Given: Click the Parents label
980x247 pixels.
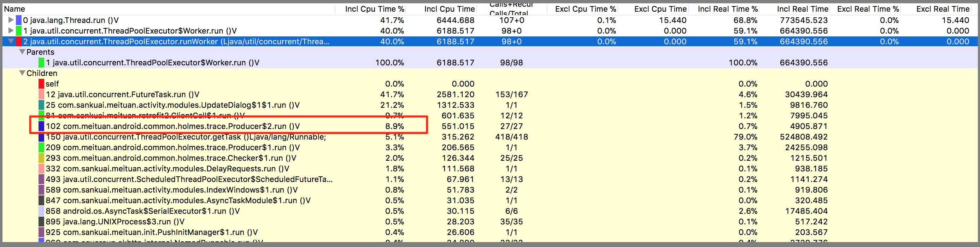Looking at the screenshot, I should coord(40,52).
